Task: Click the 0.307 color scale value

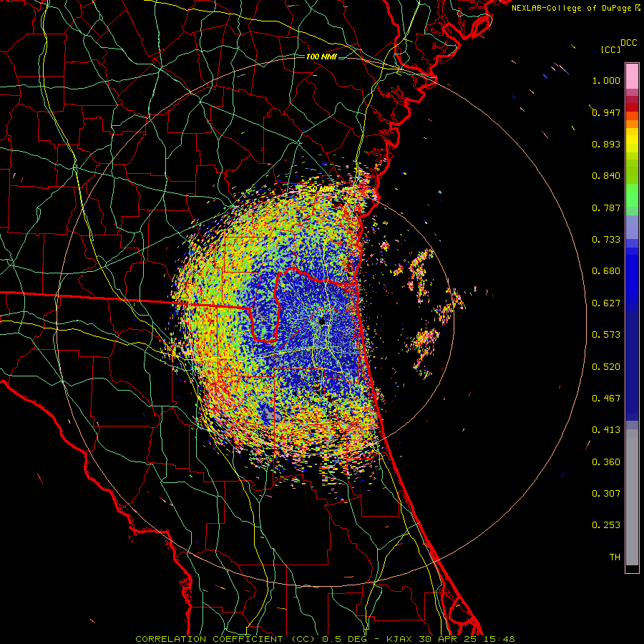Action: (606, 494)
